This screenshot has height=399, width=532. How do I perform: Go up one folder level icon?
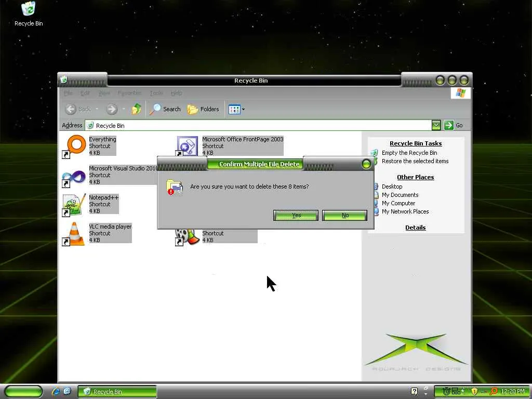[x=137, y=109]
